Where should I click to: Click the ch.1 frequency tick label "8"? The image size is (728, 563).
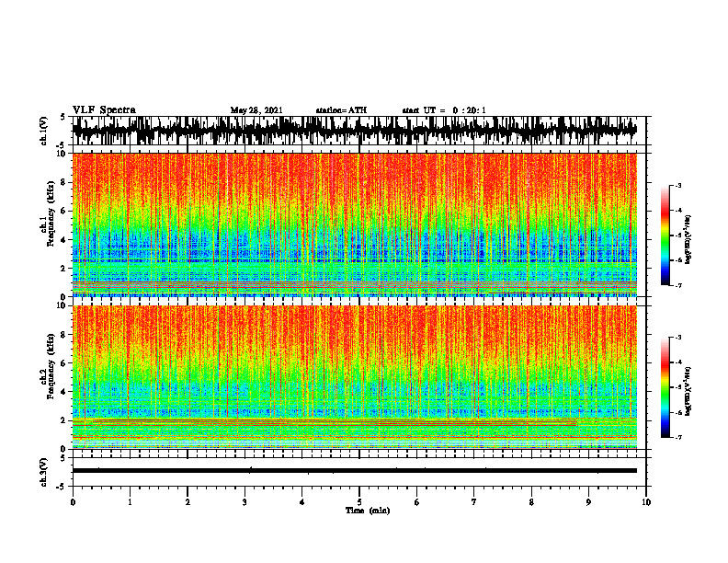[64, 182]
